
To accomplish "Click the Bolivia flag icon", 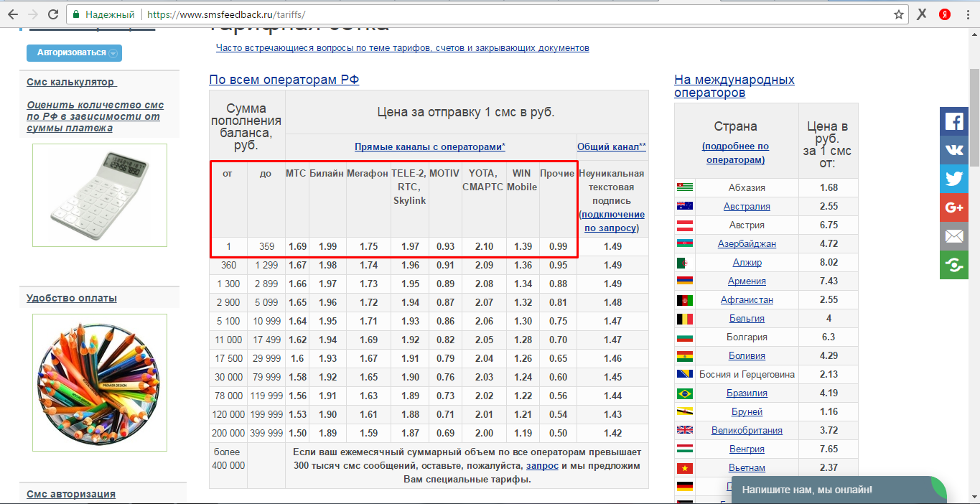I will (684, 355).
